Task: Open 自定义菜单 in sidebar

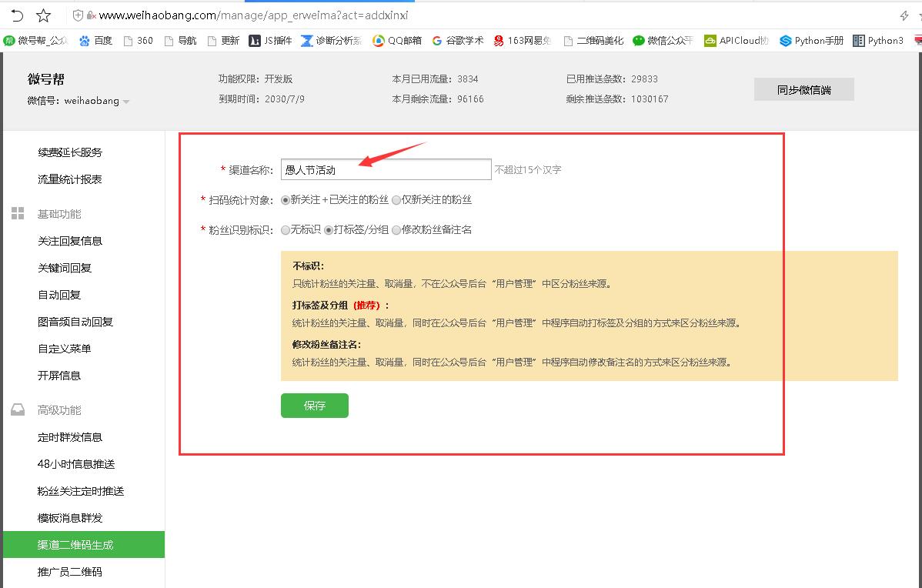Action: 65,349
